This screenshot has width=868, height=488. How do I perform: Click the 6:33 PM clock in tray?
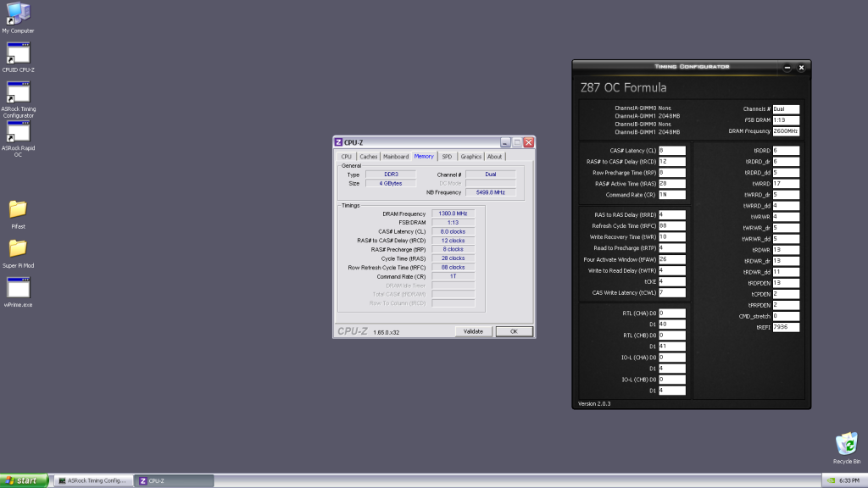click(x=849, y=481)
